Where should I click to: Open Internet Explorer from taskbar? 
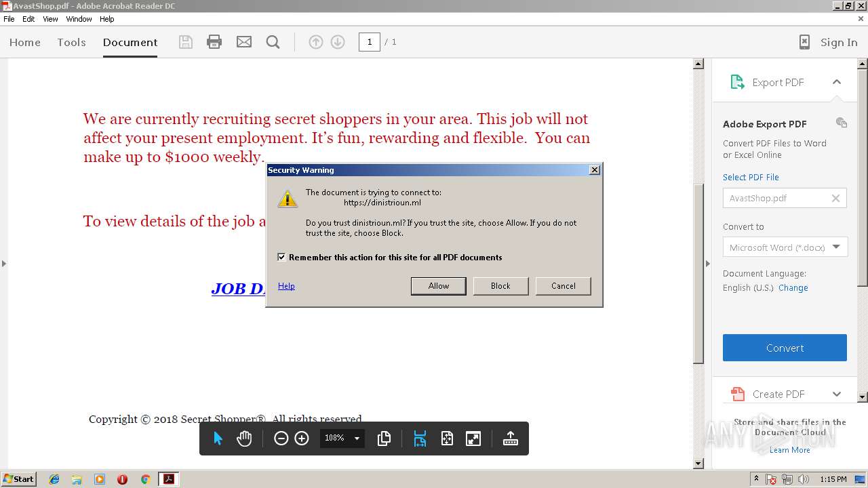point(54,479)
